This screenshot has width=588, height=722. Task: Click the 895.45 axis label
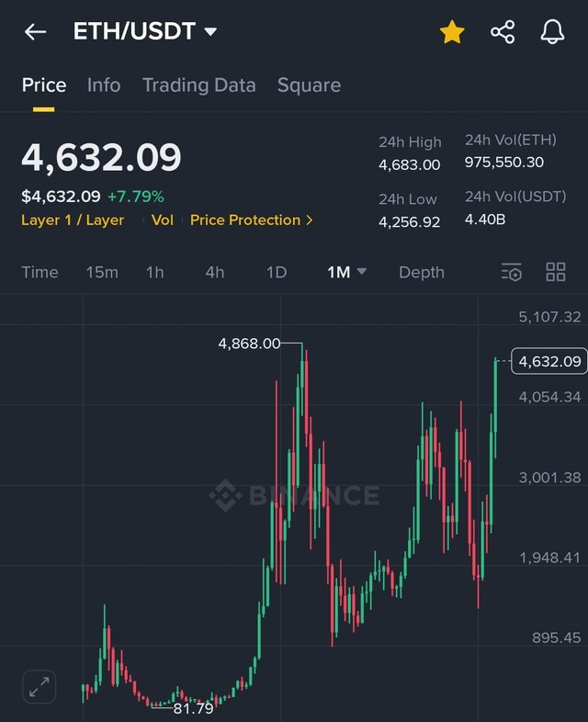[556, 637]
